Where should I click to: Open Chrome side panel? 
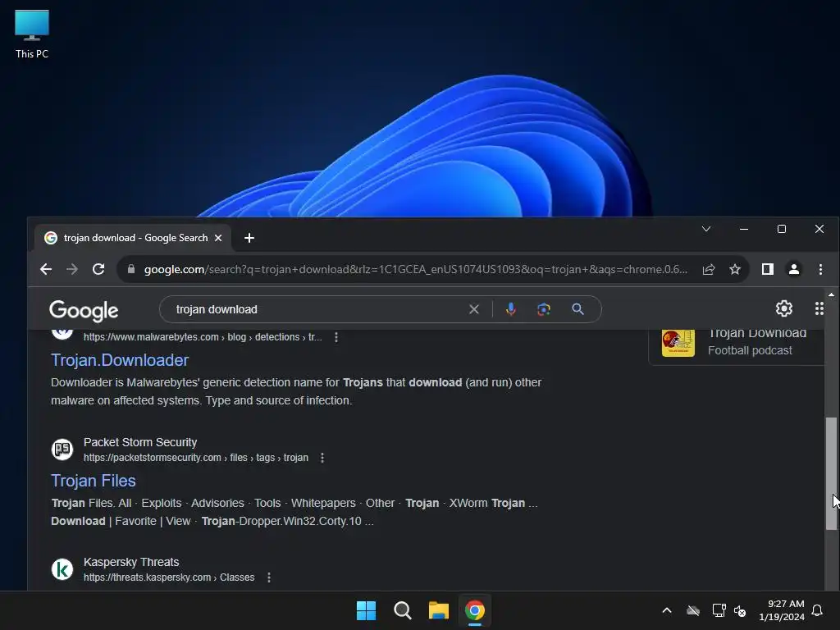click(x=768, y=269)
